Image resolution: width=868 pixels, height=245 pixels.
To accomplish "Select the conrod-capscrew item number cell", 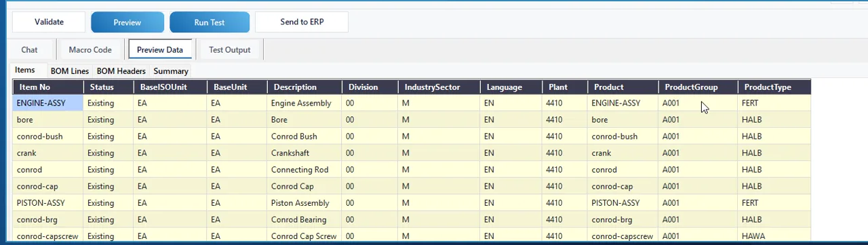I will point(48,236).
